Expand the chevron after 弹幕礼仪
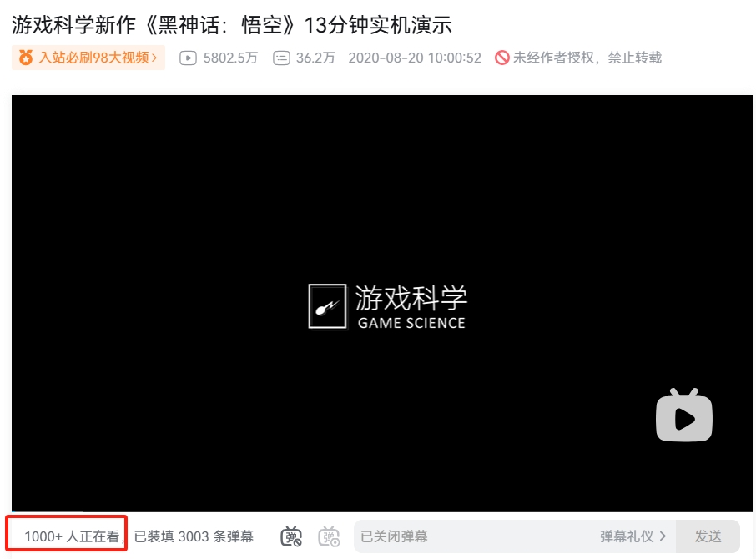The height and width of the screenshot is (559, 756). (663, 536)
